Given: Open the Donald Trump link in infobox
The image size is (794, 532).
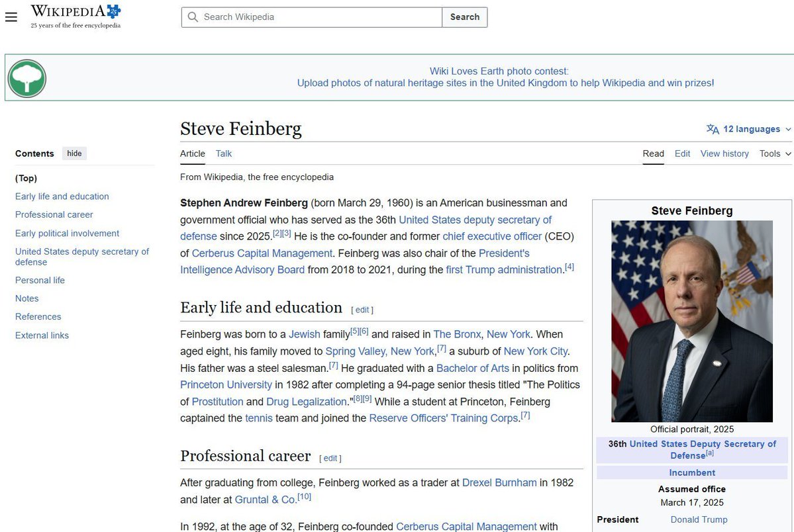Looking at the screenshot, I should click(x=699, y=520).
